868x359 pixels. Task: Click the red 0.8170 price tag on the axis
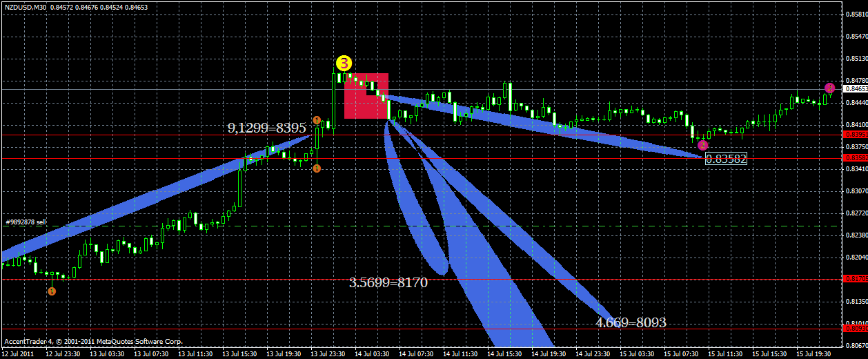(855, 279)
